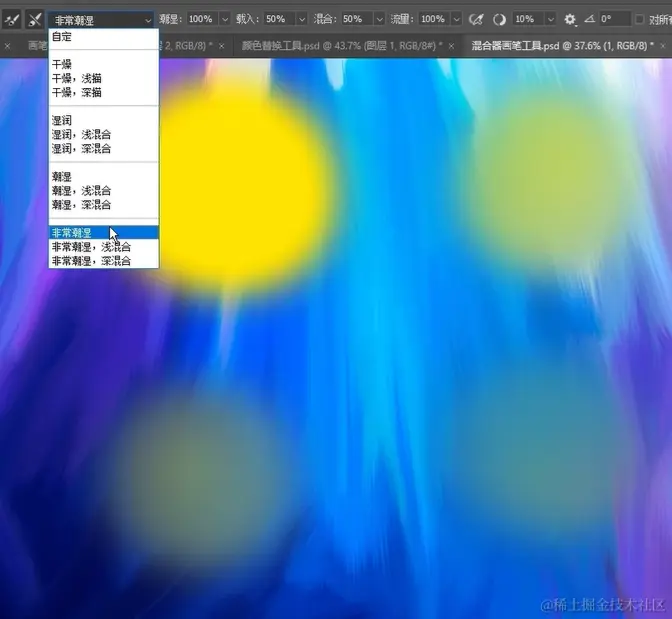The height and width of the screenshot is (619, 672).
Task: Click the smoothing circle icon beside 10%
Action: tap(499, 19)
